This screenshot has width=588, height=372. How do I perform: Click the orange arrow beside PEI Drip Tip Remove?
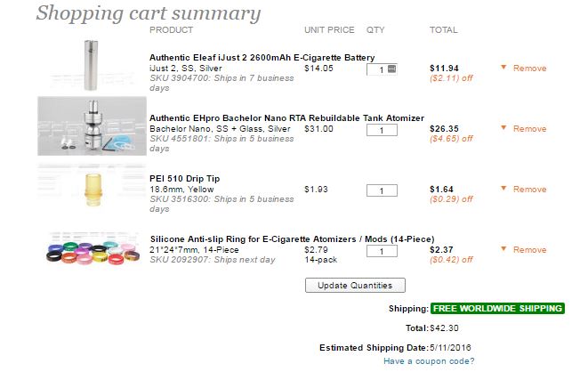pyautogui.click(x=503, y=189)
